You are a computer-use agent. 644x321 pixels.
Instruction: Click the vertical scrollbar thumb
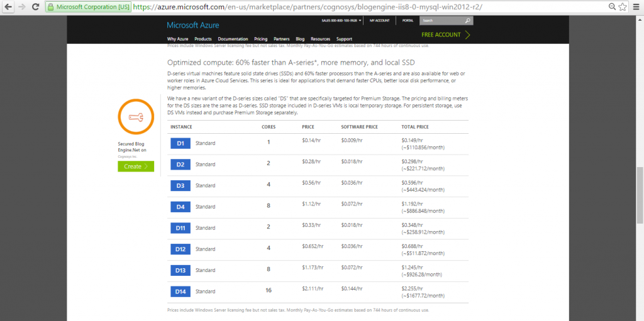640,195
